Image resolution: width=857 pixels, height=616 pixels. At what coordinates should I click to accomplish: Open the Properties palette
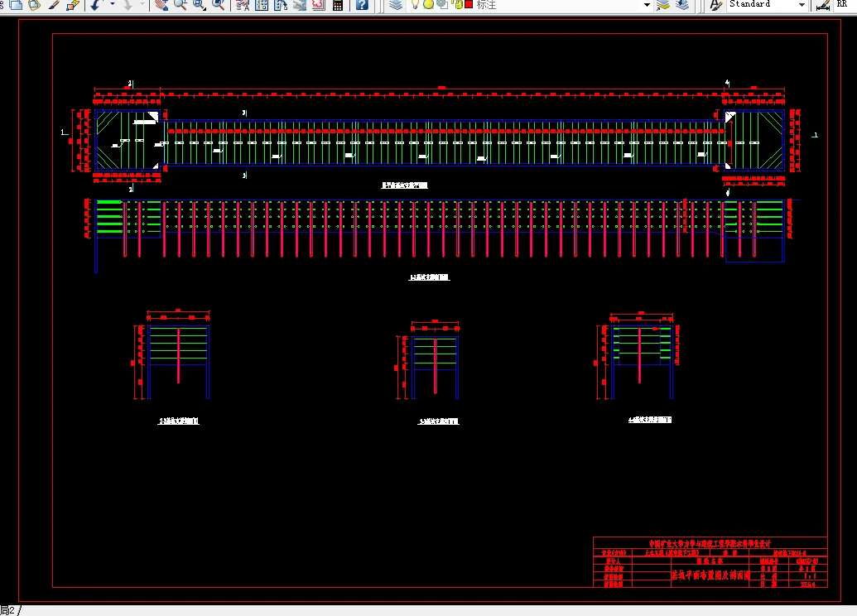[x=243, y=5]
